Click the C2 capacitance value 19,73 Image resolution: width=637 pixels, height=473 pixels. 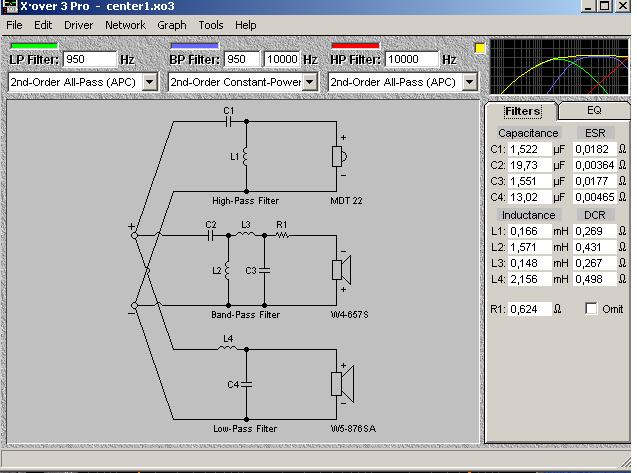pos(530,165)
